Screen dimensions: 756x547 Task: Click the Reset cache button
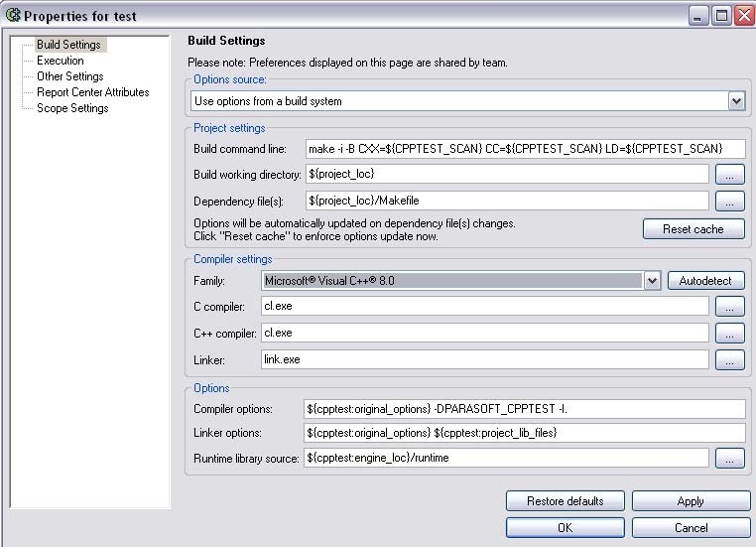point(693,229)
